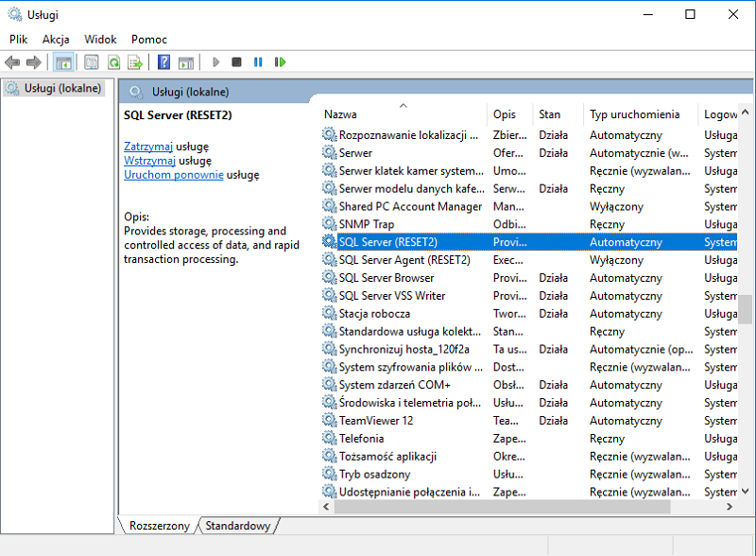This screenshot has height=556, width=756.
Task: Click gear icon beside TeamViewer 12
Action: [329, 420]
